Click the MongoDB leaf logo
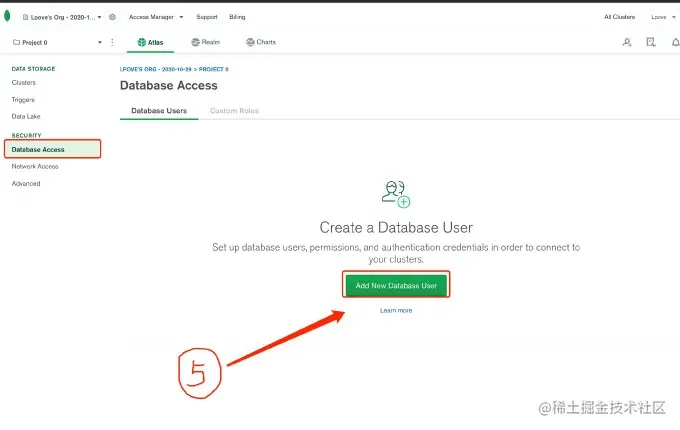 [7, 16]
